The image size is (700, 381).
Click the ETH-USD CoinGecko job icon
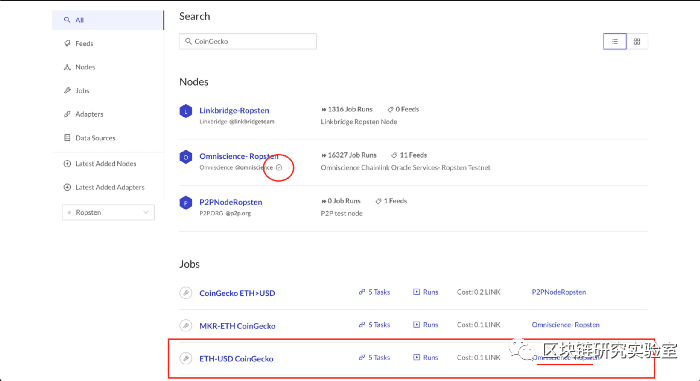click(186, 358)
